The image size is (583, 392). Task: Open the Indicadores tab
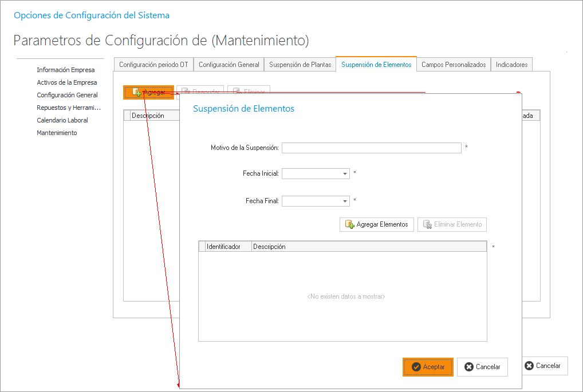point(511,65)
